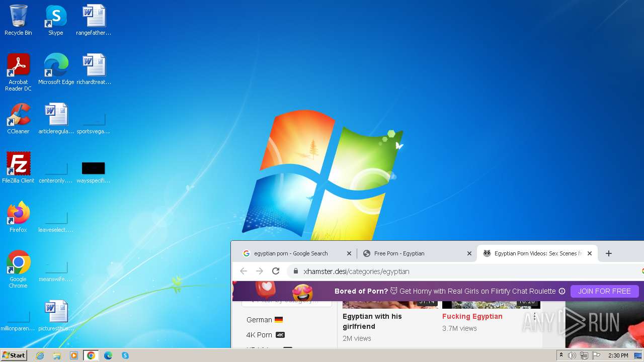Image resolution: width=644 pixels, height=362 pixels.
Task: Choose the German category
Action: click(265, 320)
